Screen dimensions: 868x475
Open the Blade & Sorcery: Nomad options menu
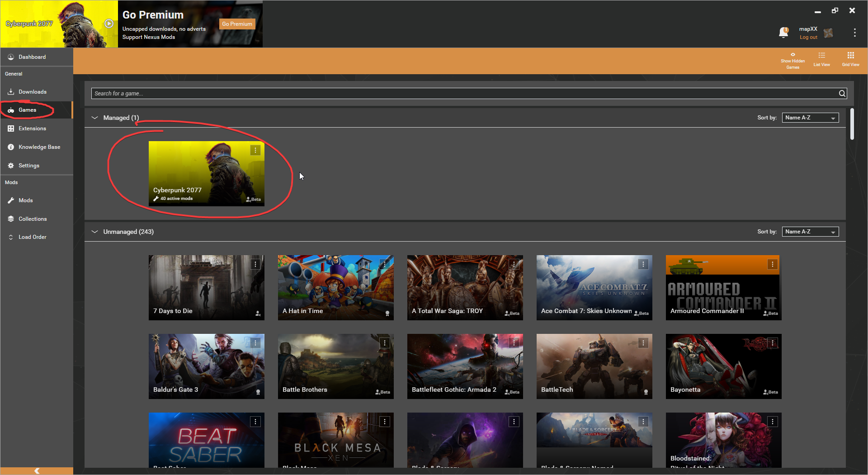click(643, 422)
